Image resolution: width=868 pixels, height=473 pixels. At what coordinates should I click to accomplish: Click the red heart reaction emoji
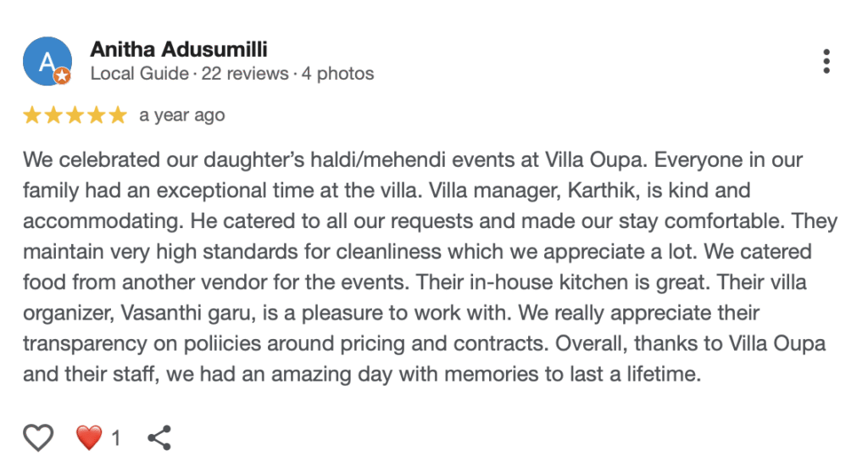(x=89, y=437)
